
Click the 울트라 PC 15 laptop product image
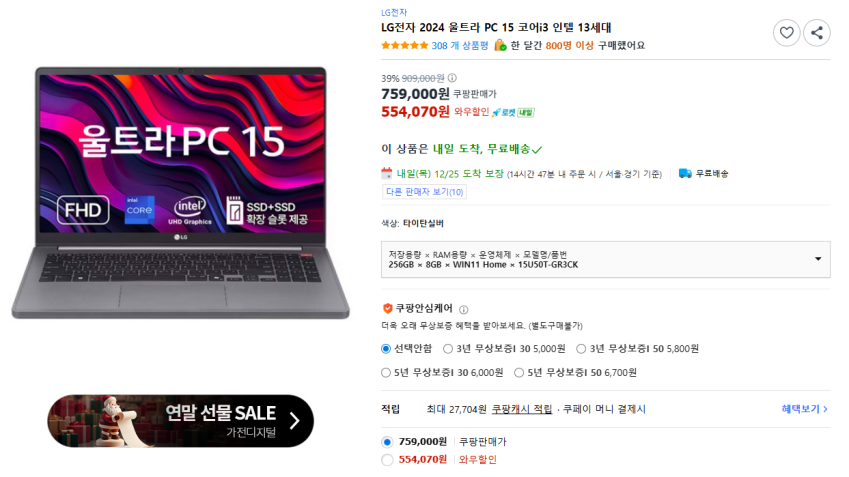click(181, 193)
